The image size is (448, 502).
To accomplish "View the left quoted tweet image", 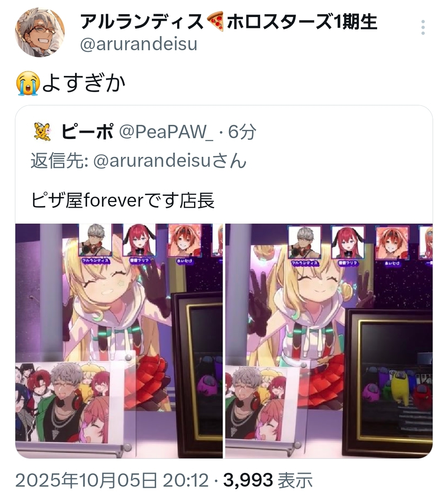I will [119, 341].
